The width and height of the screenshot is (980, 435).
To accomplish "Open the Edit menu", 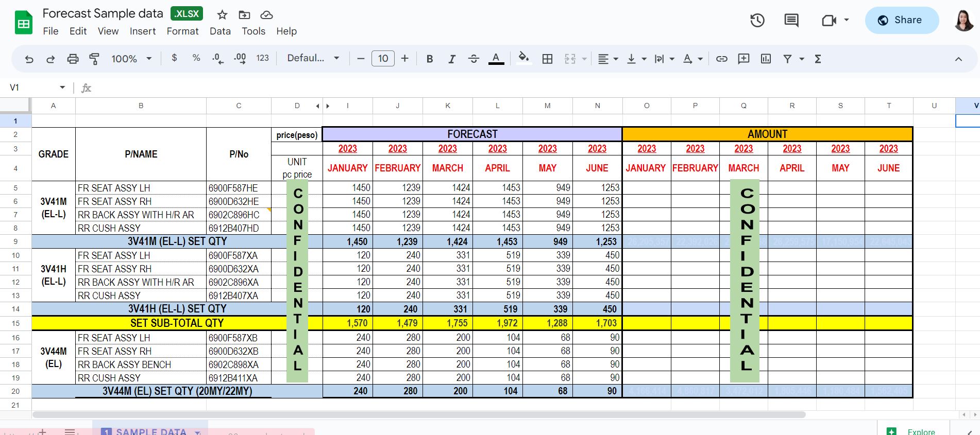I will 78,31.
